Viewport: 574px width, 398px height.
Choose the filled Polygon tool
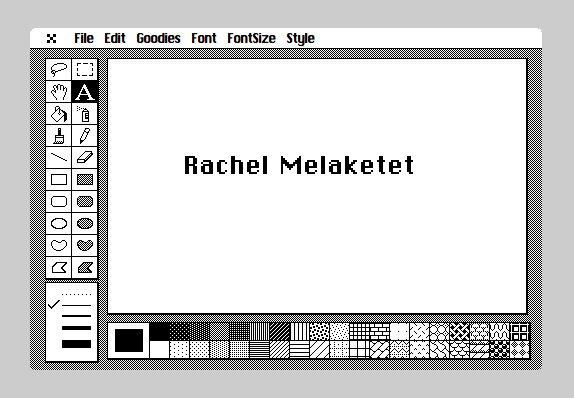(85, 268)
